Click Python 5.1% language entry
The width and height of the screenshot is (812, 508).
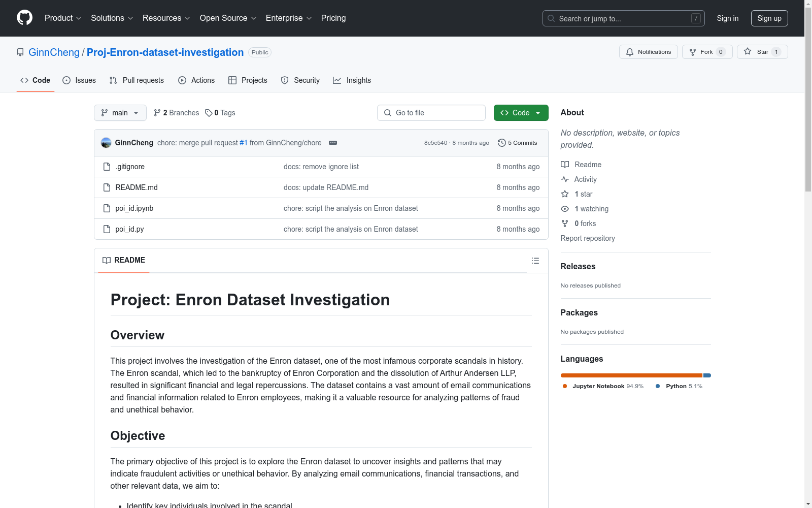tap(679, 386)
